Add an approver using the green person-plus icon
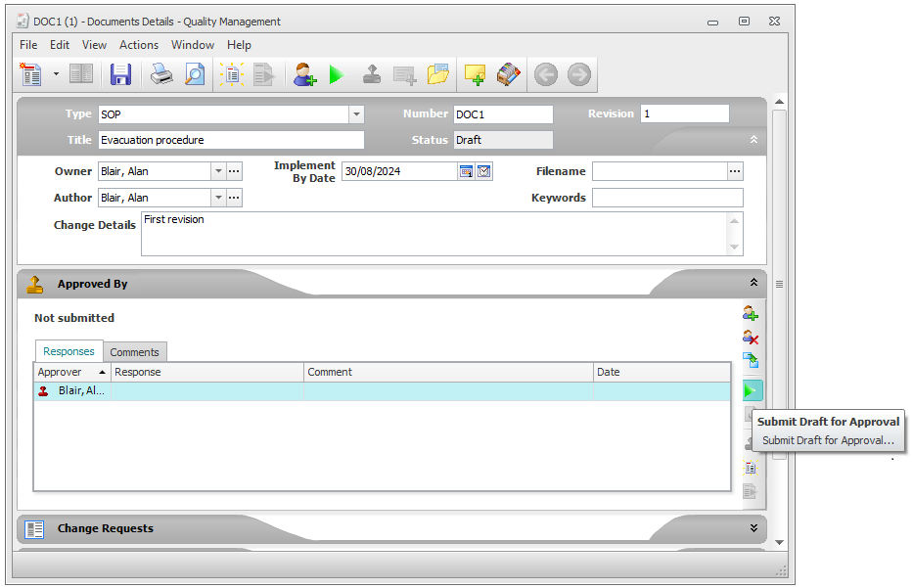This screenshot has width=912, height=588. tap(752, 313)
